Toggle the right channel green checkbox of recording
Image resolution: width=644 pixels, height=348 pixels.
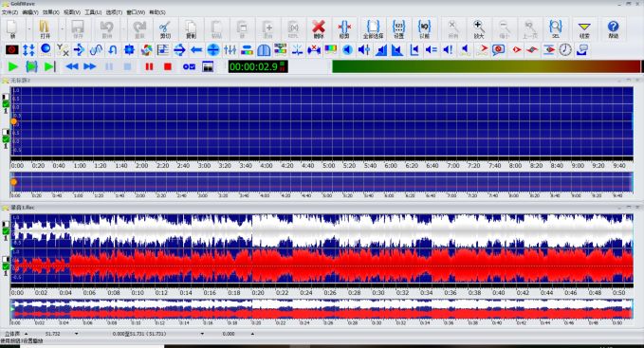[x=6, y=266]
